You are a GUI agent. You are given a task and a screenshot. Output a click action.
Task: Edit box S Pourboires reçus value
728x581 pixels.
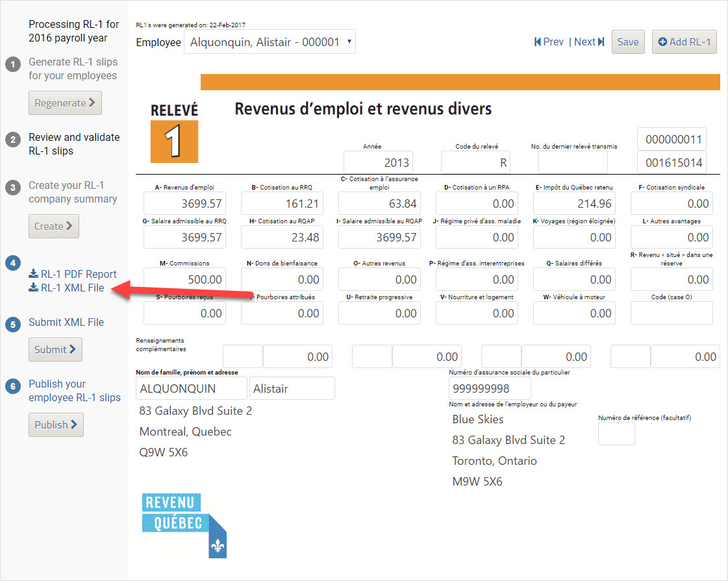(184, 314)
